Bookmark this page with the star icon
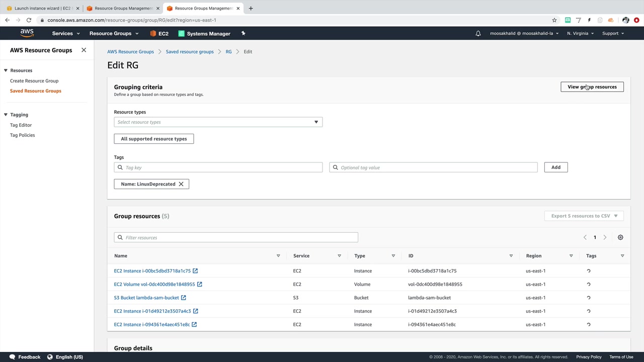This screenshot has width=644, height=362. [554, 20]
